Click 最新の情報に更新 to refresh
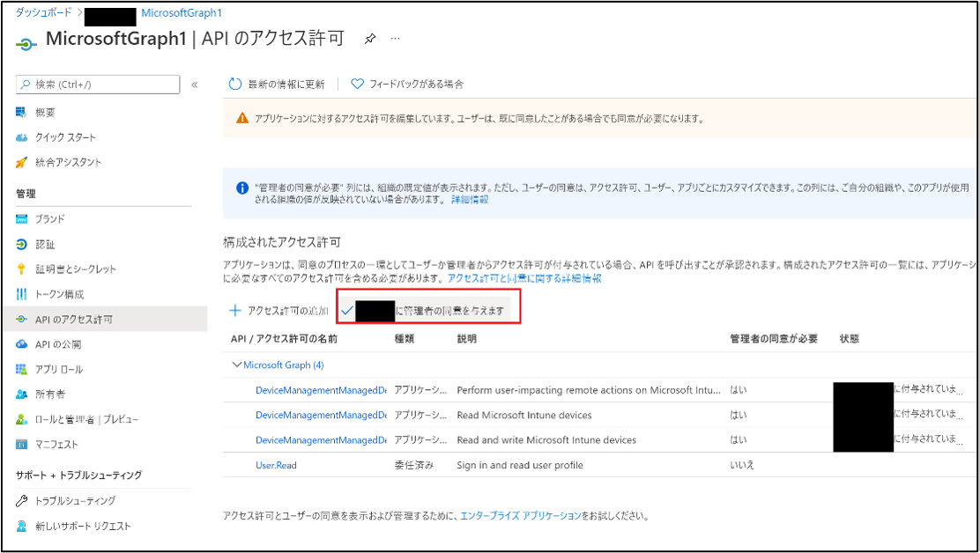The width and height of the screenshot is (980, 553). point(277,85)
